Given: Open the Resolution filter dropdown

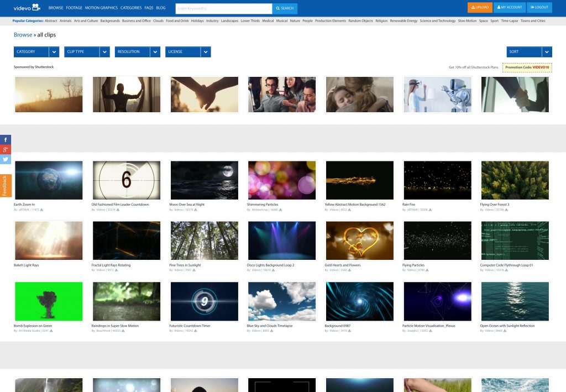Looking at the screenshot, I should tap(138, 51).
